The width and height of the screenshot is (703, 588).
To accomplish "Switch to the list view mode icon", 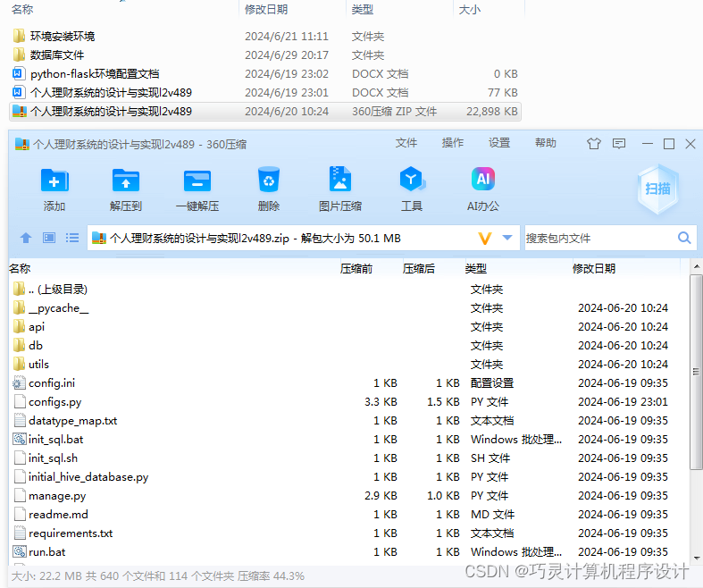I will click(72, 239).
